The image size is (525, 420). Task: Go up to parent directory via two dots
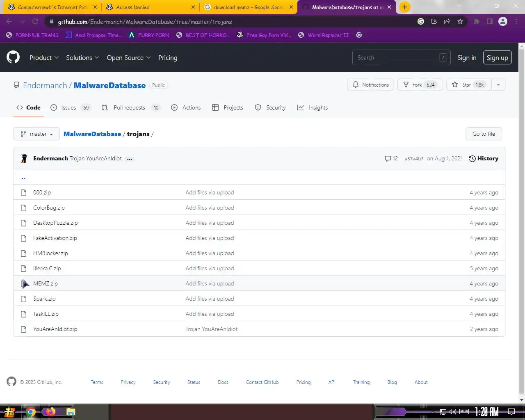point(23,178)
